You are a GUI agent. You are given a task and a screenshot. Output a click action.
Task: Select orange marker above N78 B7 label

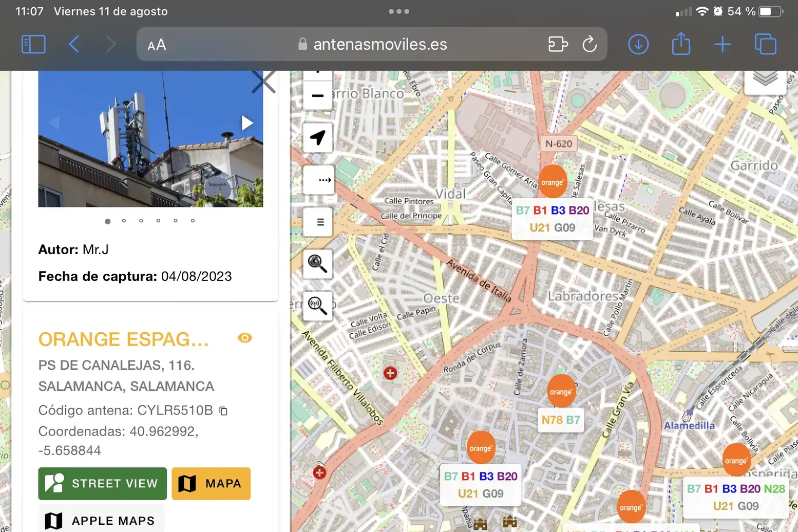click(561, 391)
